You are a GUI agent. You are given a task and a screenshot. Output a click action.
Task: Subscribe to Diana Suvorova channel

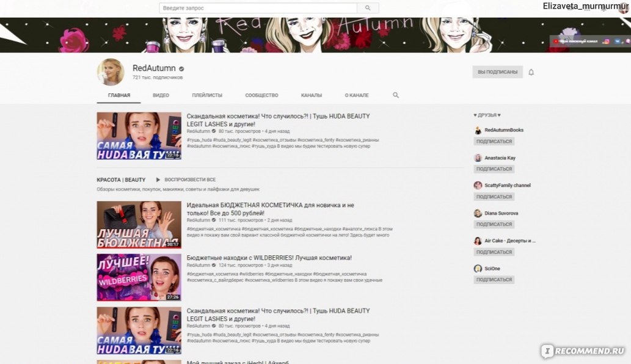click(494, 224)
